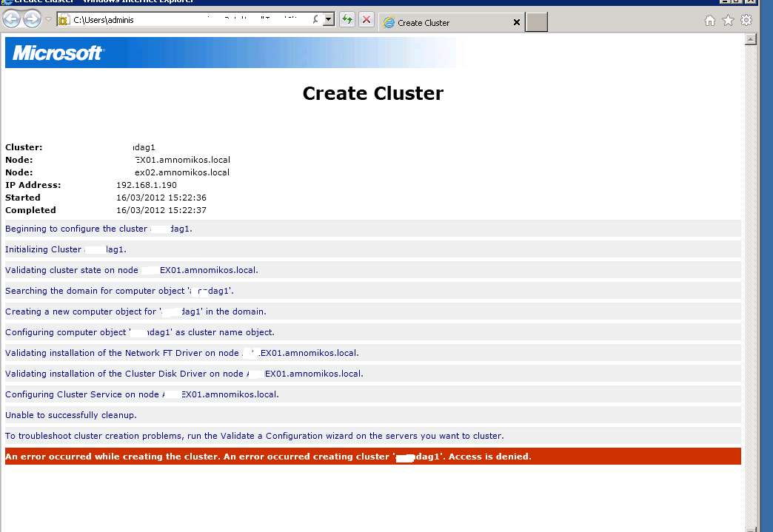This screenshot has width=773, height=532.
Task: Click the first Node value EX01.amnomikos.local
Action: point(182,160)
